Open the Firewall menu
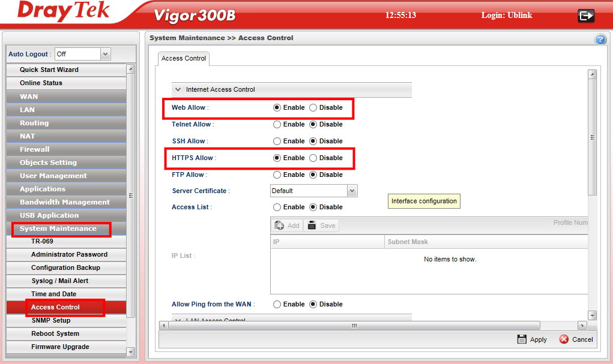Screen dimensions: 613x364 coord(35,149)
